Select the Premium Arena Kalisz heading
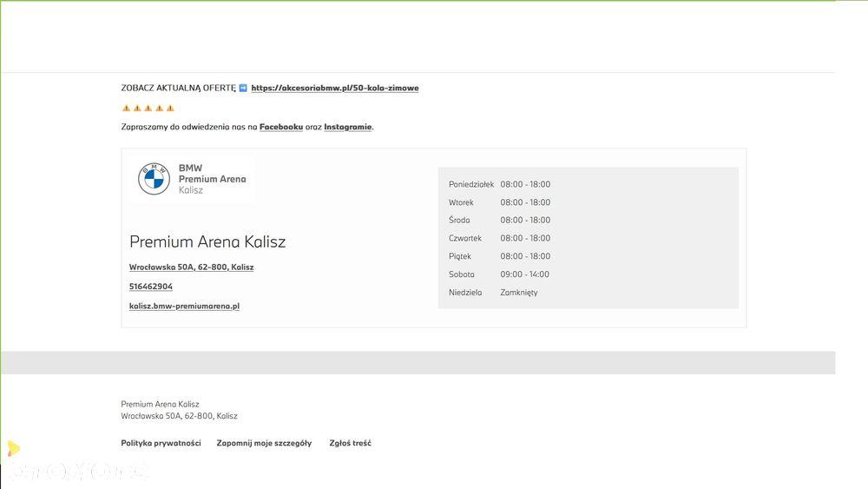This screenshot has width=868, height=489. pyautogui.click(x=207, y=241)
